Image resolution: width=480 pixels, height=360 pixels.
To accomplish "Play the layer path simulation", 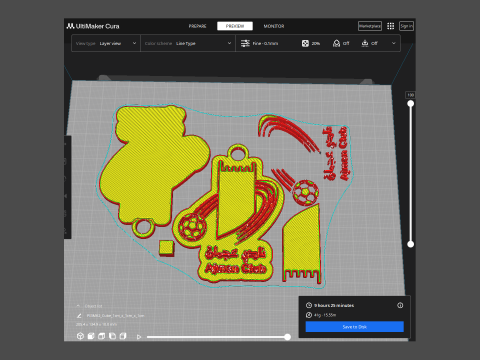I will coord(139,337).
